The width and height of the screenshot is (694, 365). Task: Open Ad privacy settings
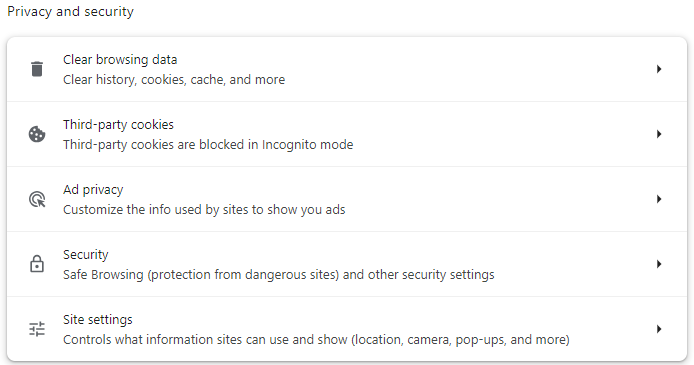tap(93, 190)
